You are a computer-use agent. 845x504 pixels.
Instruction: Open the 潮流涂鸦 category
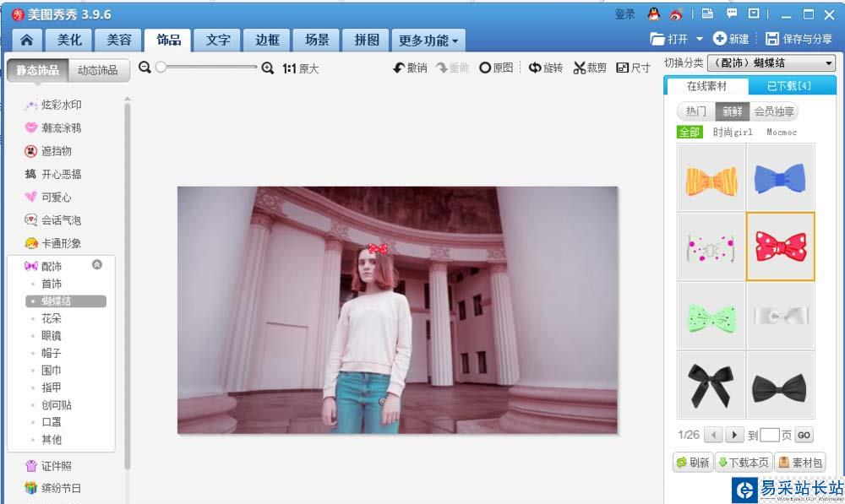53,127
